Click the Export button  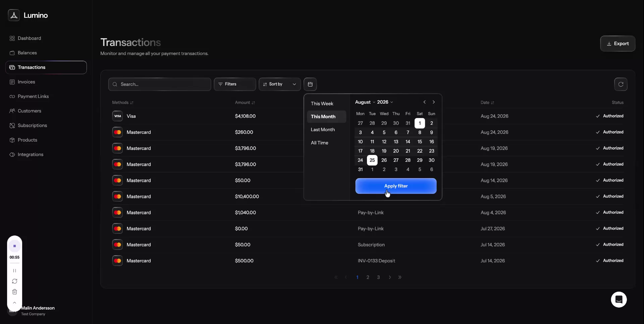tap(618, 44)
